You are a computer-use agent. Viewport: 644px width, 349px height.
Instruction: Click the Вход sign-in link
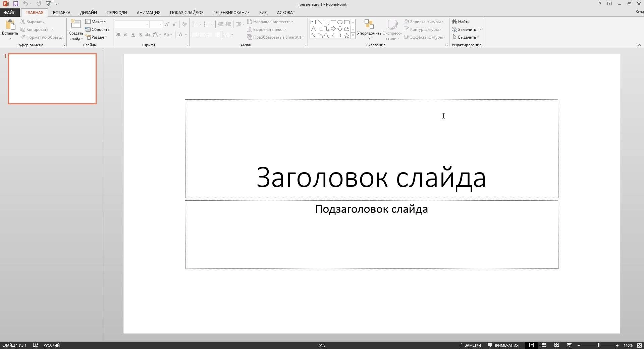639,12
